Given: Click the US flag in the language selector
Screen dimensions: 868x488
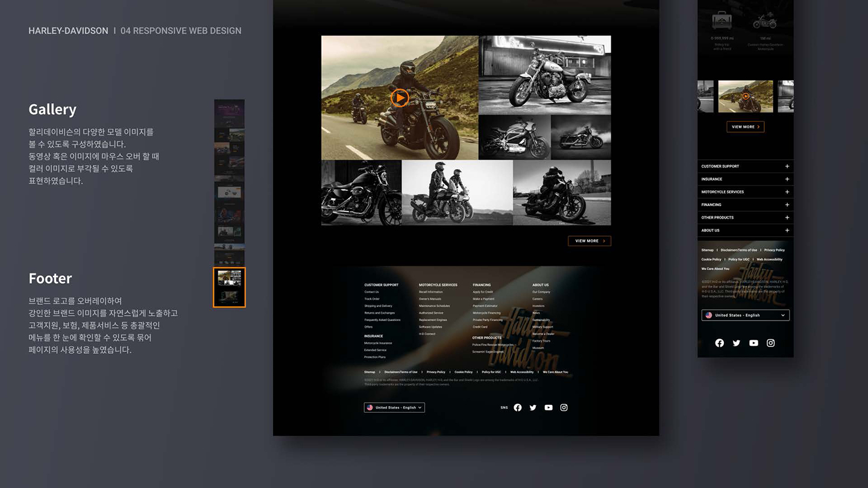Looking at the screenshot, I should (370, 407).
